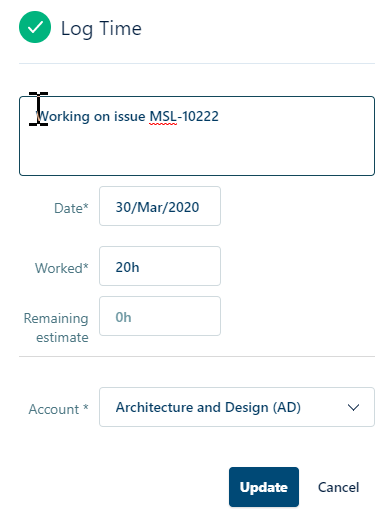Click the Cancel link
Screen dimensions: 383x526
pos(338,487)
